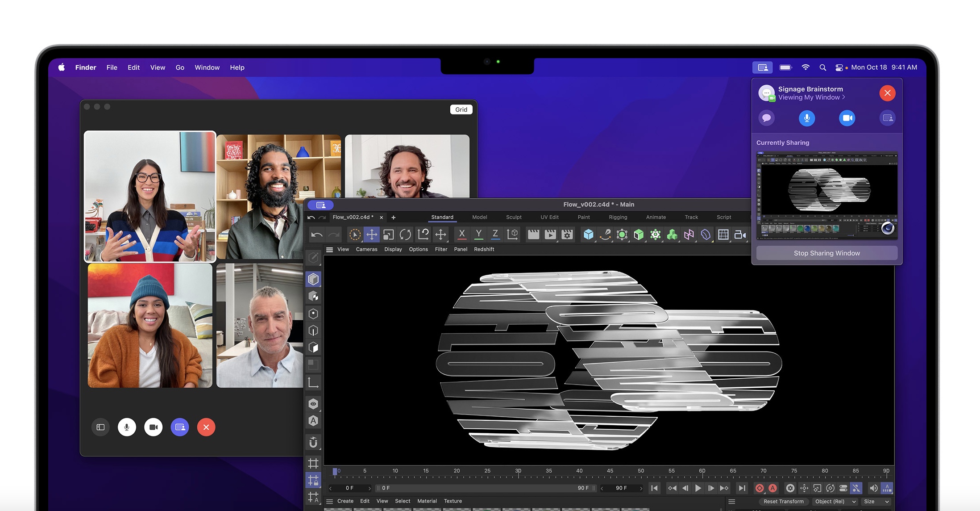Open the Redshift viewport menu
The width and height of the screenshot is (980, 511).
pos(484,249)
